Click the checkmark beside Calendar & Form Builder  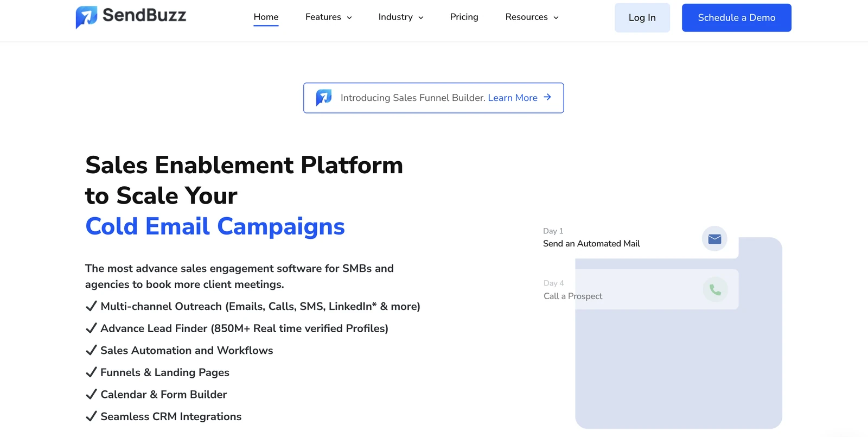pyautogui.click(x=91, y=394)
